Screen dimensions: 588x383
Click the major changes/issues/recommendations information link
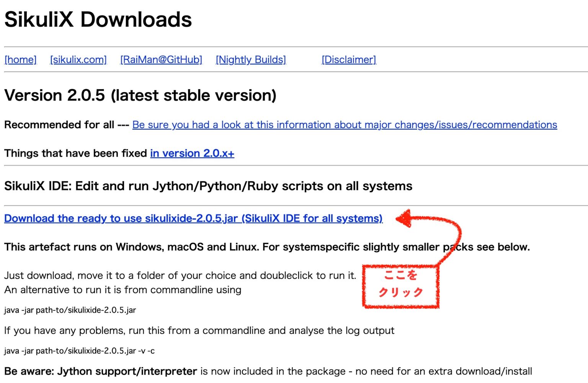point(345,125)
